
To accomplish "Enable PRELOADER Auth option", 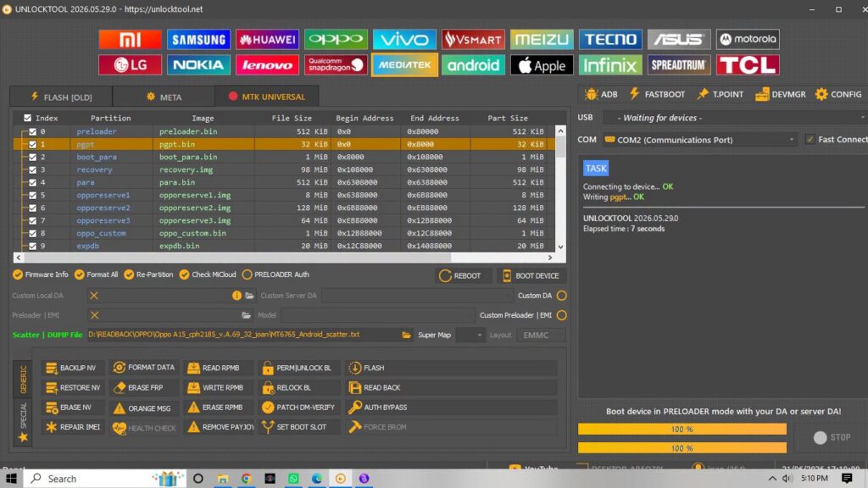I will pyautogui.click(x=275, y=274).
